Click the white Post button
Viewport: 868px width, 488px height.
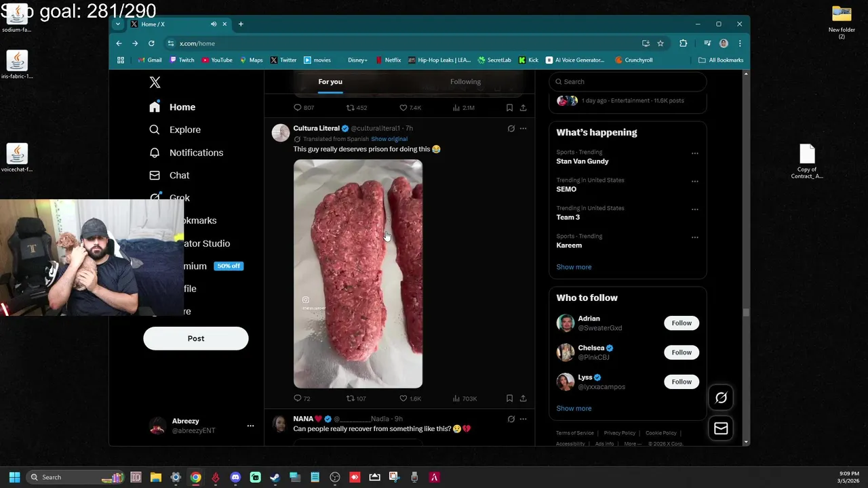tap(196, 338)
